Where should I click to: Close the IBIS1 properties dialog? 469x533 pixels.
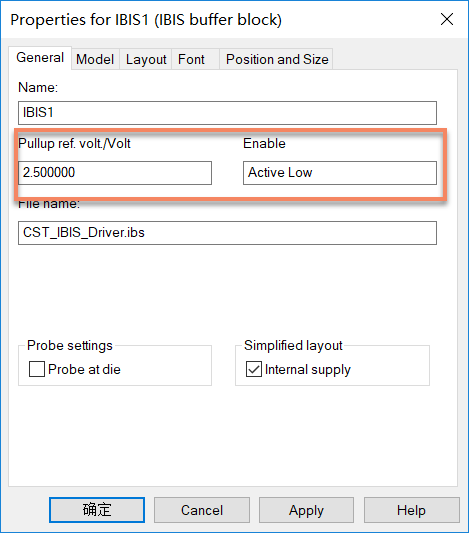point(447,19)
